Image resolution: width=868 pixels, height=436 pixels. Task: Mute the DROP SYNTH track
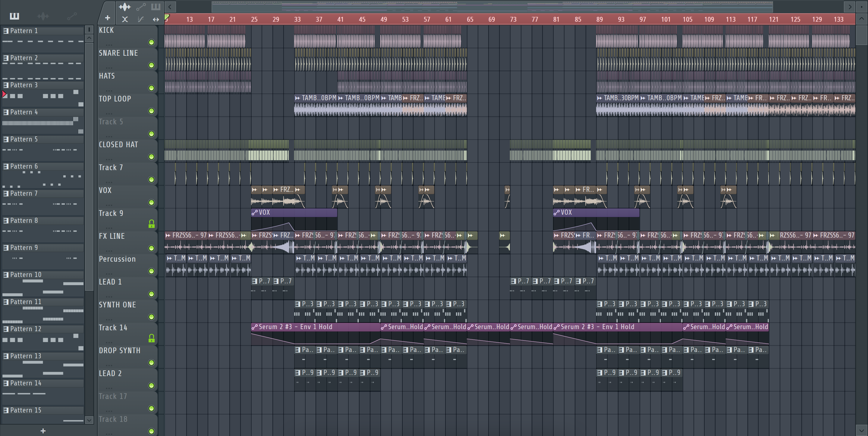pyautogui.click(x=151, y=363)
